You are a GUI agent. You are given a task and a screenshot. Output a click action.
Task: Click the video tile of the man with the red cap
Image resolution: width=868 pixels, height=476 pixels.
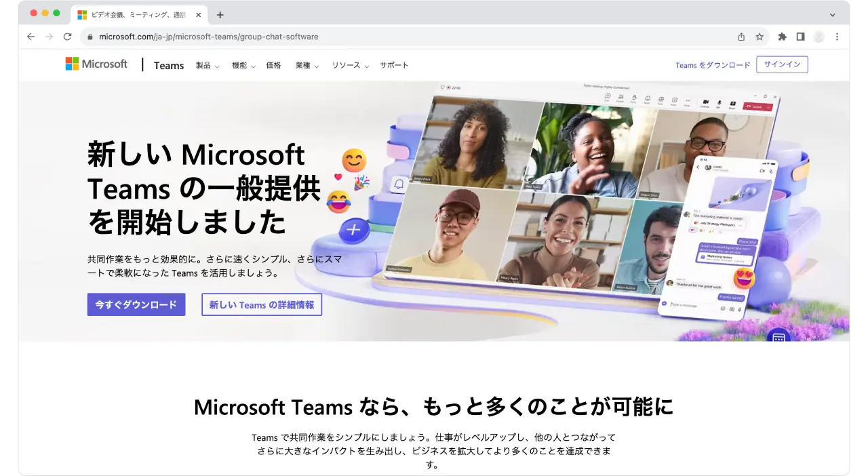point(452,231)
